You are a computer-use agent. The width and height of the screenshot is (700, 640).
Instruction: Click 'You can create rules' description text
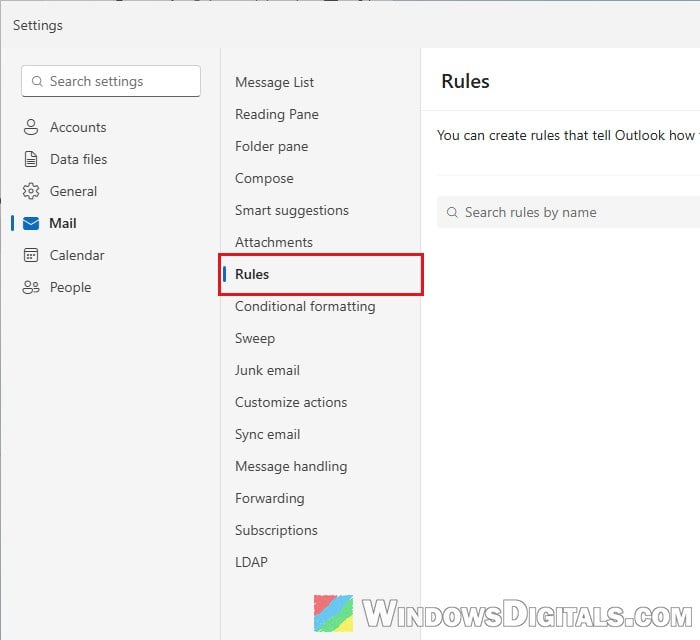point(568,135)
